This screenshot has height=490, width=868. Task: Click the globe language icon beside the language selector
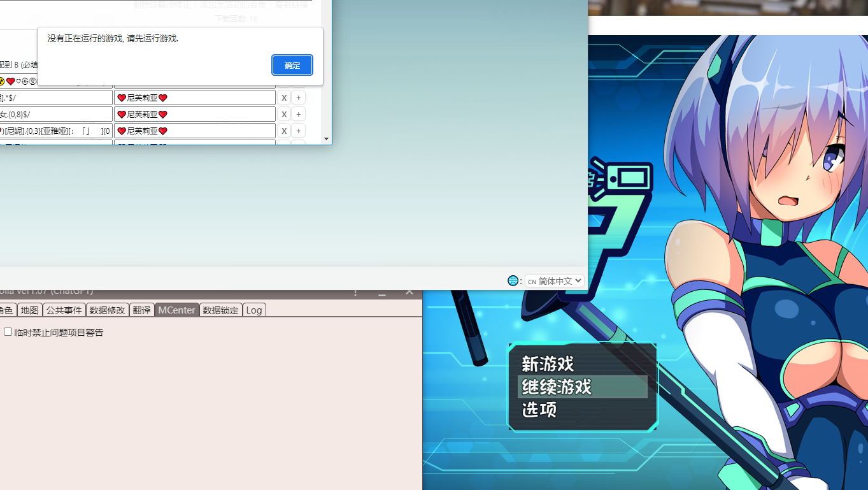[513, 280]
